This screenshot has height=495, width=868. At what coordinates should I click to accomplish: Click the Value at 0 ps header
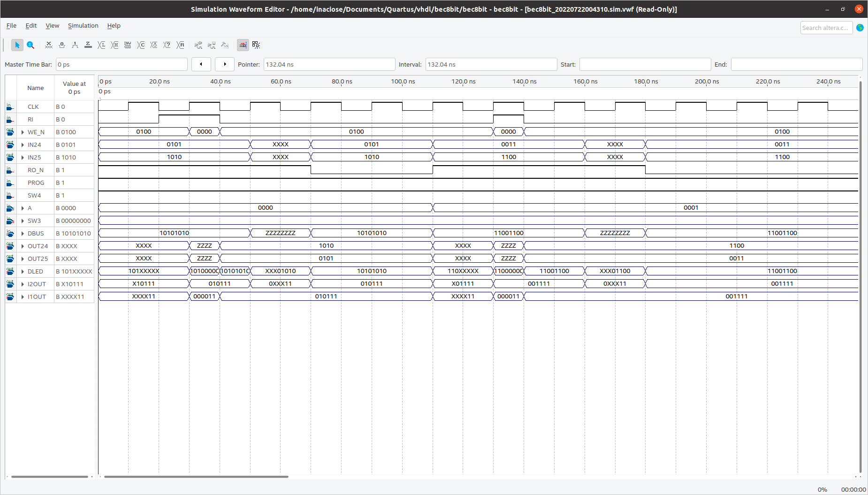point(74,88)
